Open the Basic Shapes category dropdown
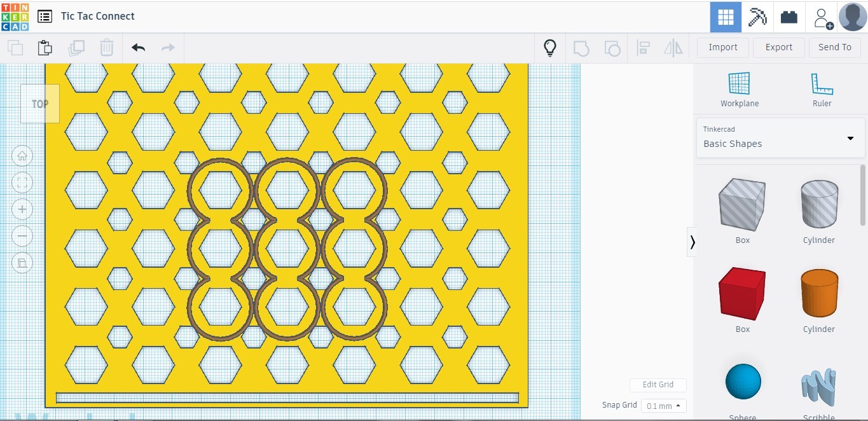The height and width of the screenshot is (421, 868). click(781, 137)
